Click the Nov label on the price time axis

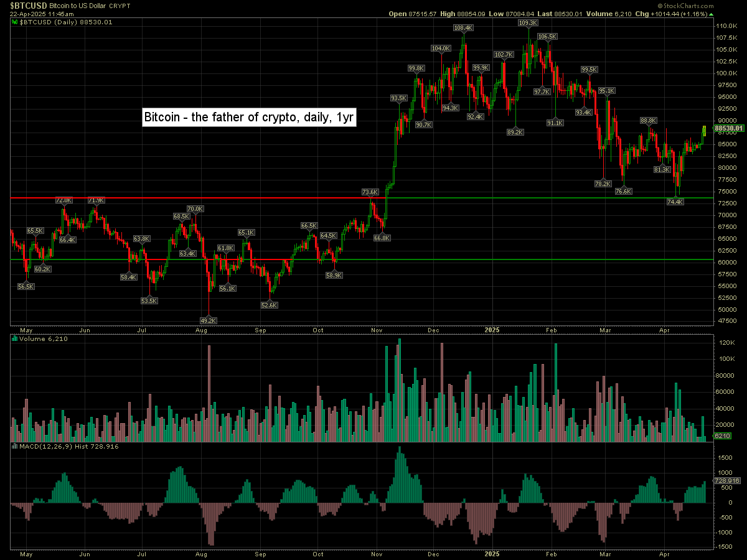point(377,330)
